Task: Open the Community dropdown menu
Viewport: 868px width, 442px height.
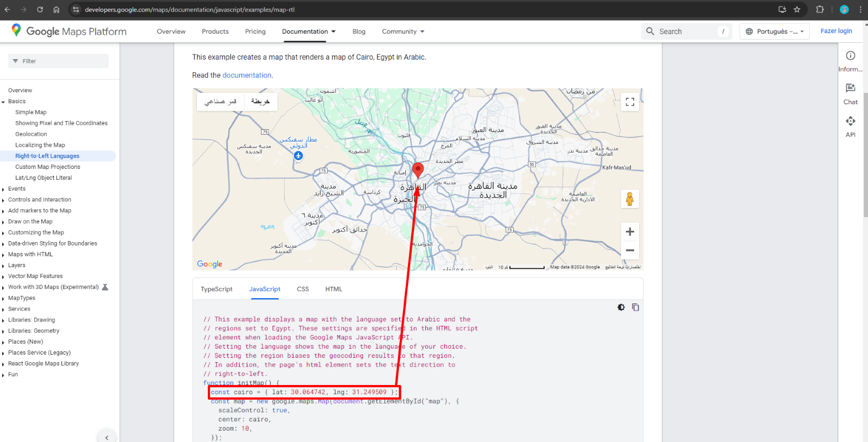Action: [x=403, y=31]
